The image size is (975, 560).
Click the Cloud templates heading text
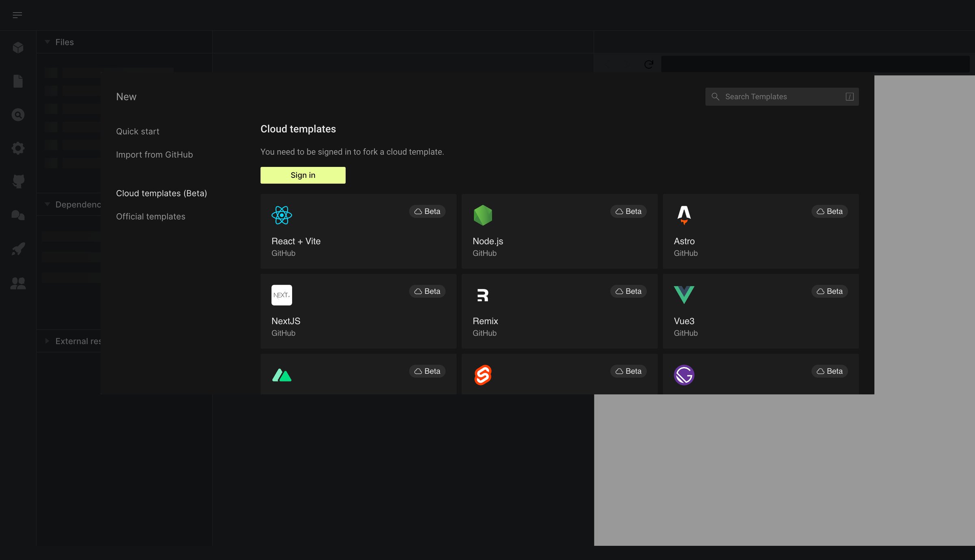pos(298,129)
